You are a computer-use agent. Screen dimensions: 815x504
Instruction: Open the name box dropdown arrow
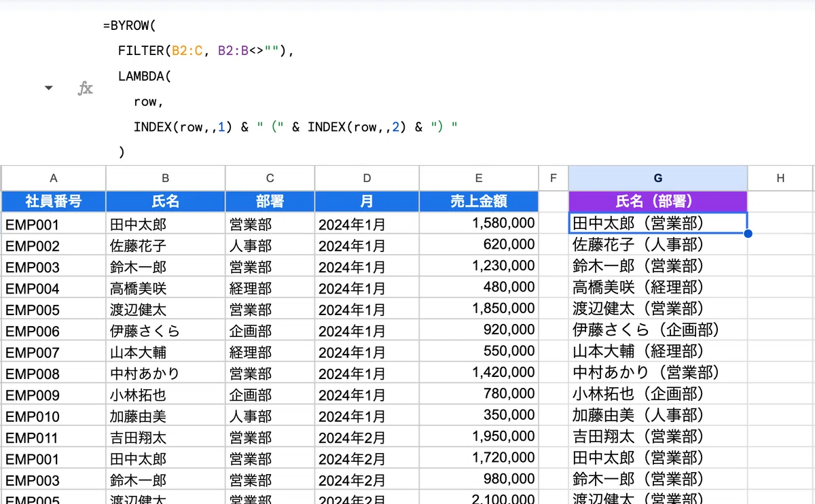[x=48, y=88]
